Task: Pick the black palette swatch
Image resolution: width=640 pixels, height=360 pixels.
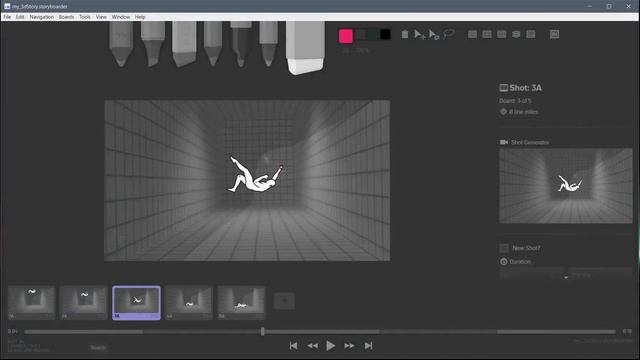Action: pyautogui.click(x=385, y=35)
